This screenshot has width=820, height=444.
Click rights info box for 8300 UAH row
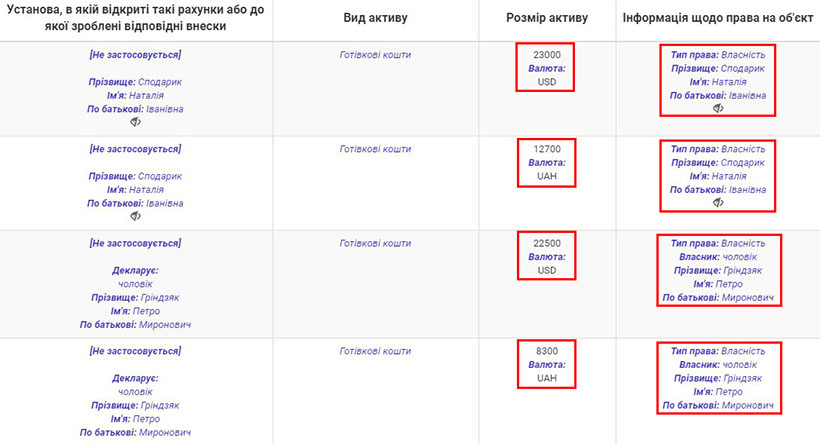coord(718,379)
